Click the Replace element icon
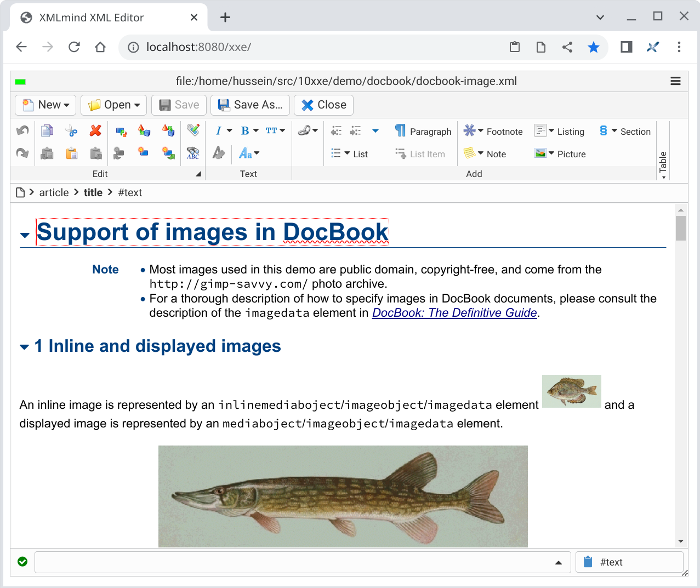The width and height of the screenshot is (700, 588). (x=121, y=130)
